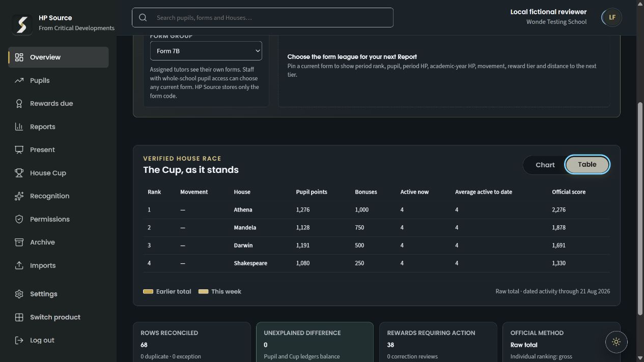The height and width of the screenshot is (362, 644).
Task: Click the search magnifier icon
Action: (143, 18)
